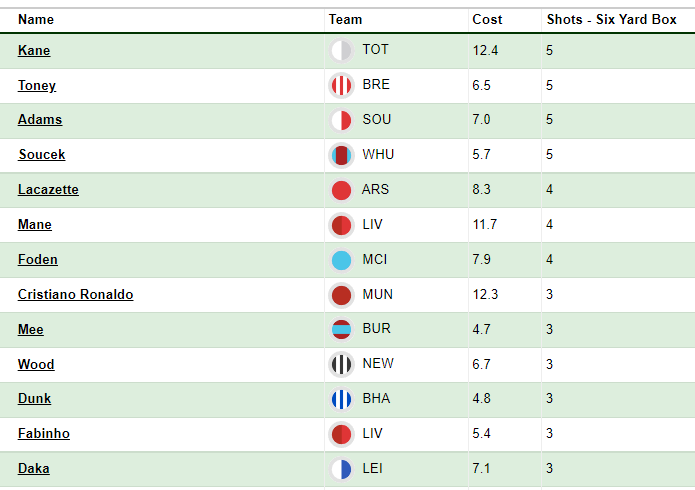Open Cristiano Ronaldo's player page
The image size is (695, 490).
click(75, 295)
